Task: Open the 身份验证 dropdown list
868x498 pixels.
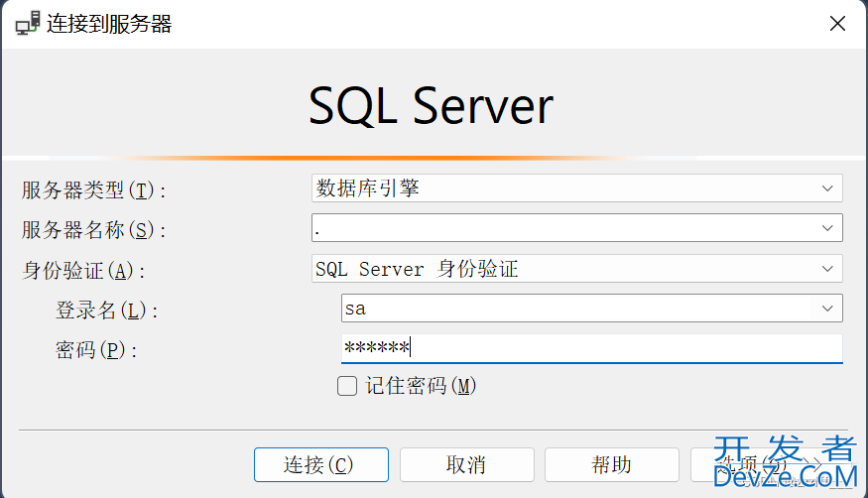Action: click(x=576, y=269)
